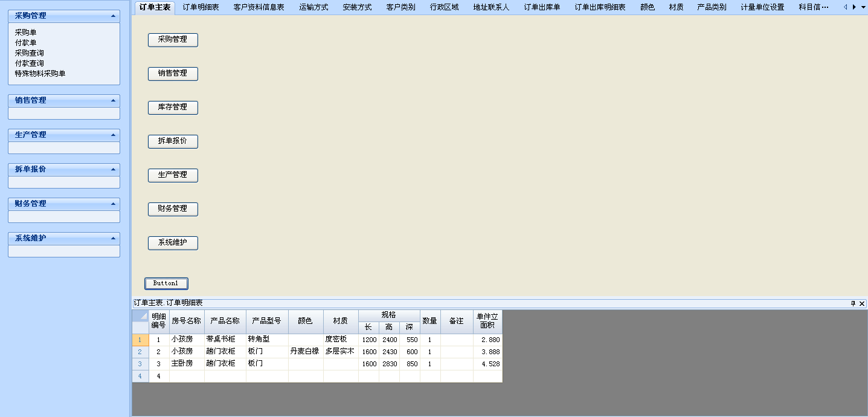Open the 客户资料信息表 tab
Viewport: 868px width, 417px height.
pos(259,7)
